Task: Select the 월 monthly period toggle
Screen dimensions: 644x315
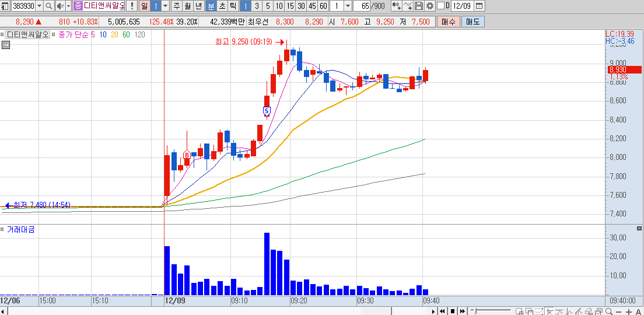Action: pyautogui.click(x=188, y=6)
